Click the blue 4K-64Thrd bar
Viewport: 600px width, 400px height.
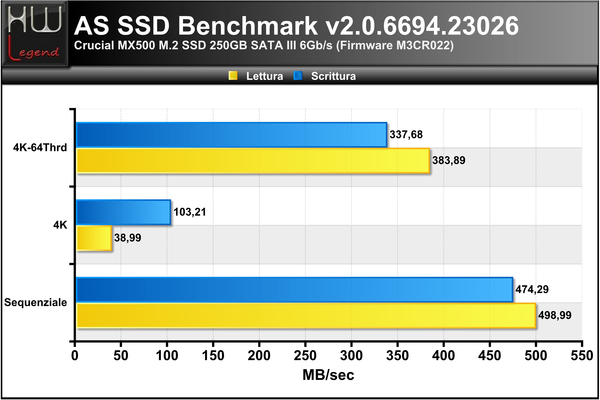(x=232, y=135)
